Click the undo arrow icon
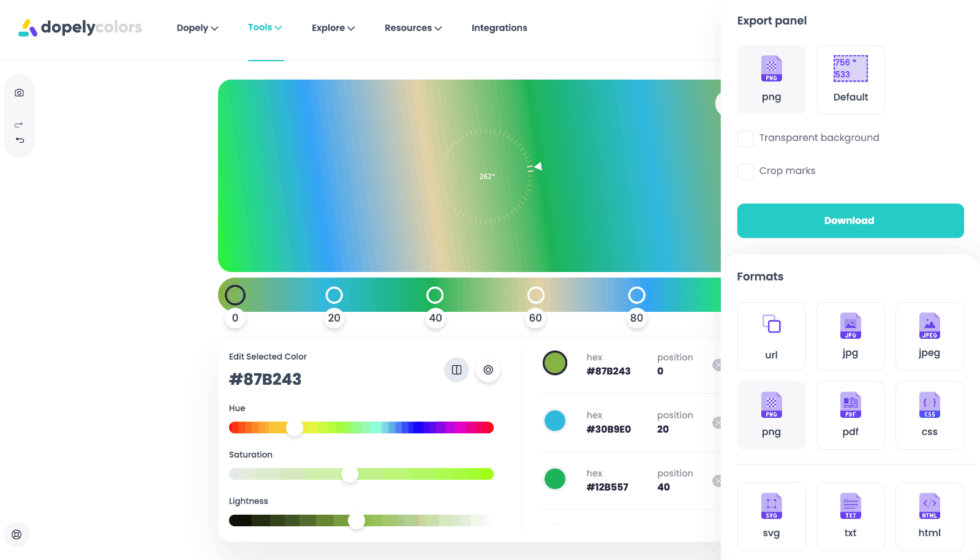The width and height of the screenshot is (980, 560). pyautogui.click(x=20, y=140)
